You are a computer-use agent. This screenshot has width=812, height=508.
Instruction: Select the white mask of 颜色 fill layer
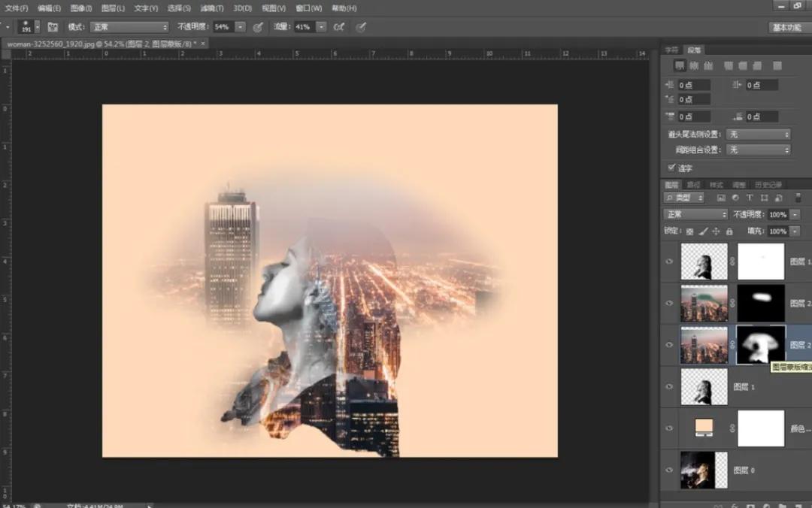point(761,428)
